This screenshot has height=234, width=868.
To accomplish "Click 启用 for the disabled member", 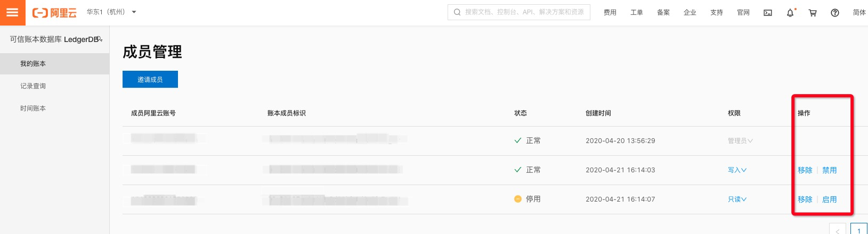I will (x=830, y=199).
